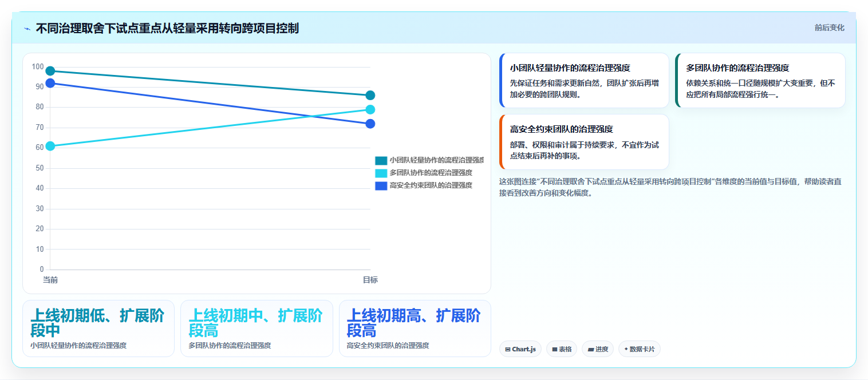The image size is (868, 380).
Task: Select the 小团队轻量协作的流程治理强度 description card title
Action: [x=570, y=68]
